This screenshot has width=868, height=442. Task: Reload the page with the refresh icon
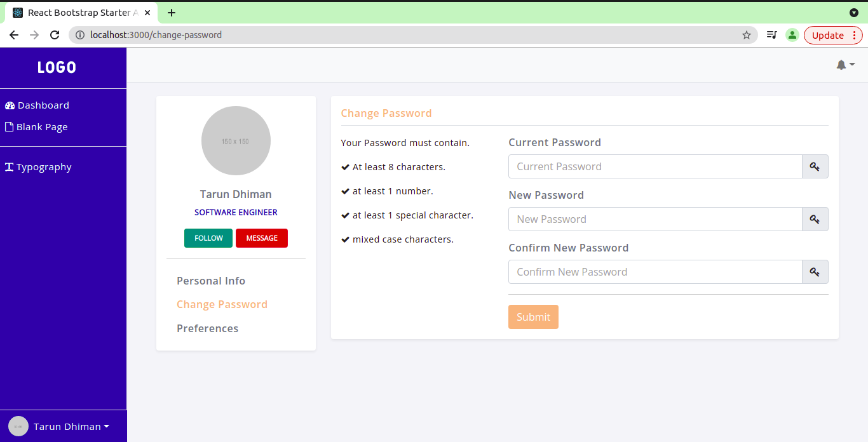coord(55,35)
